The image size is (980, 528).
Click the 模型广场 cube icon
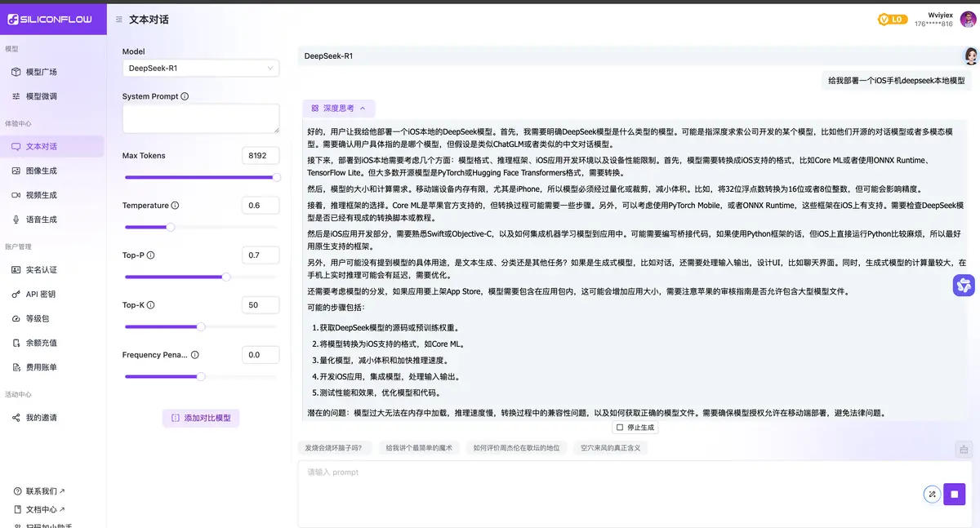16,72
